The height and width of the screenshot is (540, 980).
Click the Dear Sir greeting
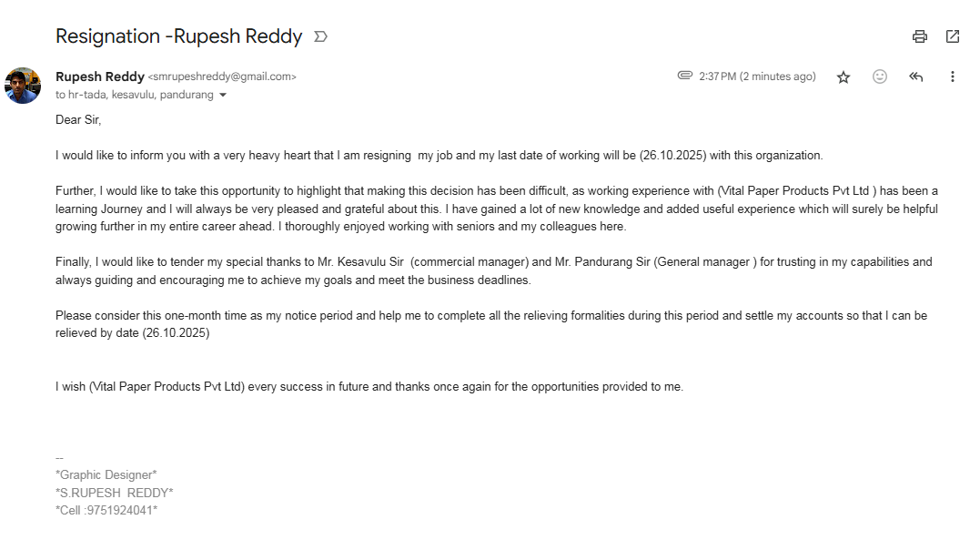point(78,119)
